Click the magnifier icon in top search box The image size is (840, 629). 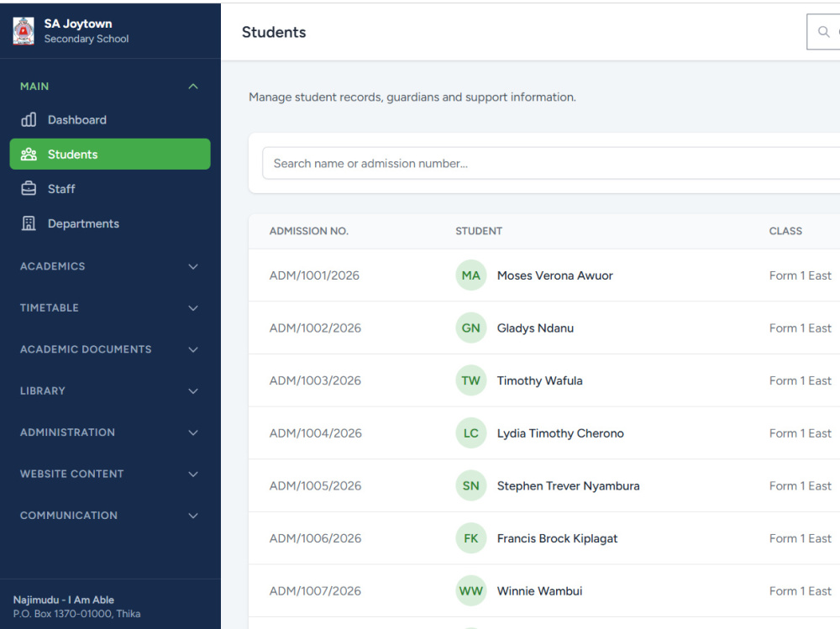[x=824, y=32]
